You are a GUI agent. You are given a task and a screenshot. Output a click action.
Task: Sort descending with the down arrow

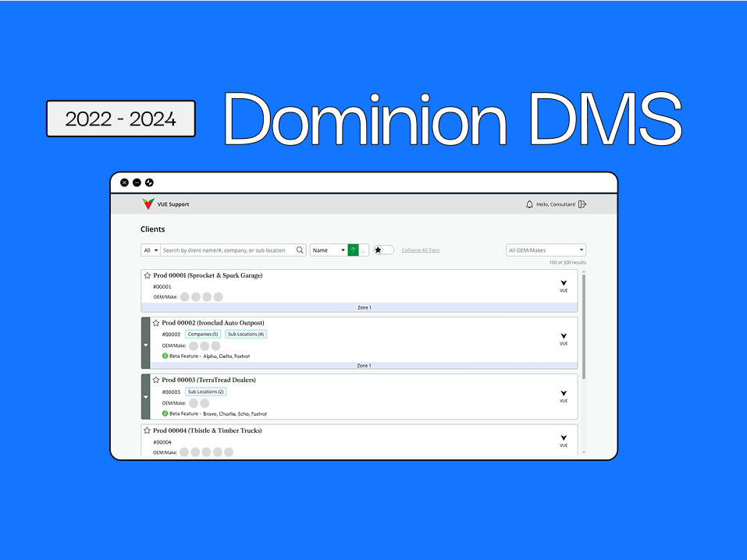(364, 250)
